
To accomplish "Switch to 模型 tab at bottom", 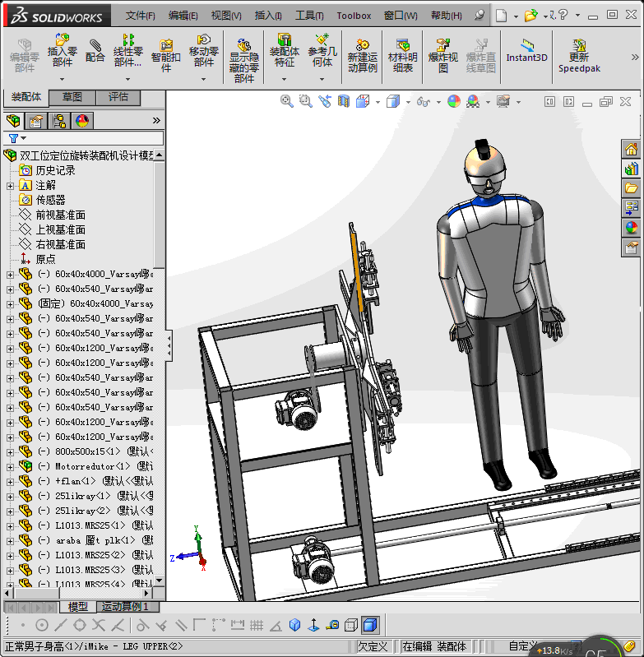I will coord(77,606).
